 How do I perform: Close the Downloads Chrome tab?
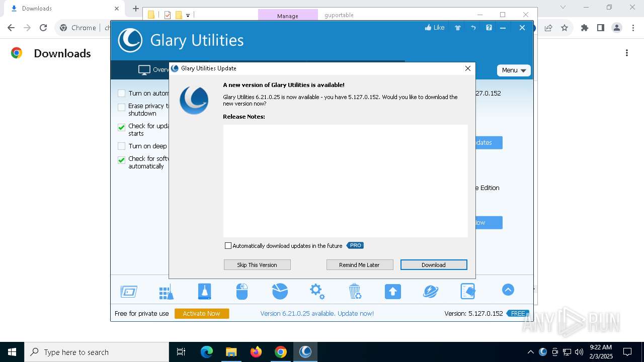(117, 9)
